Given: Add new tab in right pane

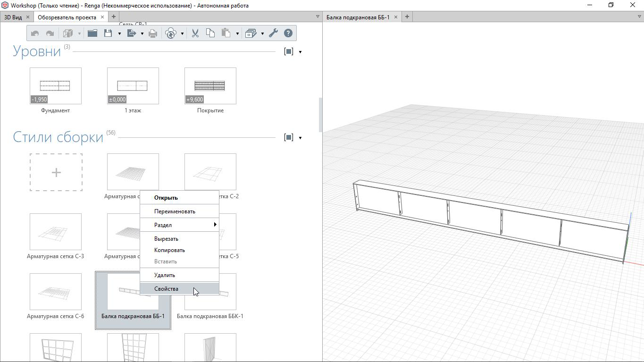Looking at the screenshot, I should 407,17.
